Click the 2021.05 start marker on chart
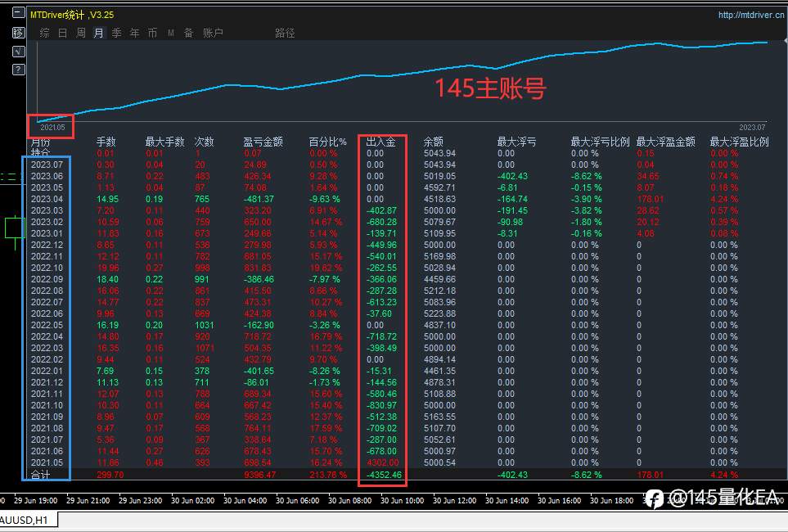This screenshot has width=788, height=532. (52, 127)
